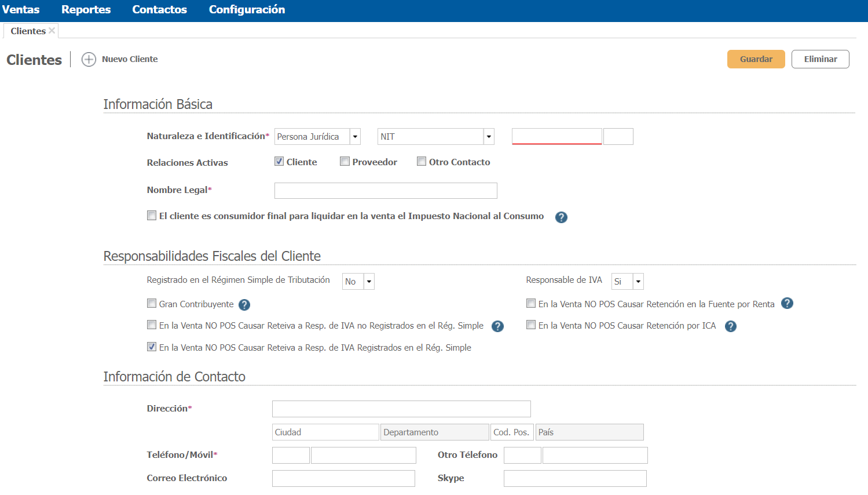Image resolution: width=868 pixels, height=495 pixels.
Task: Check the Otro Contacto checkbox
Action: tap(422, 162)
